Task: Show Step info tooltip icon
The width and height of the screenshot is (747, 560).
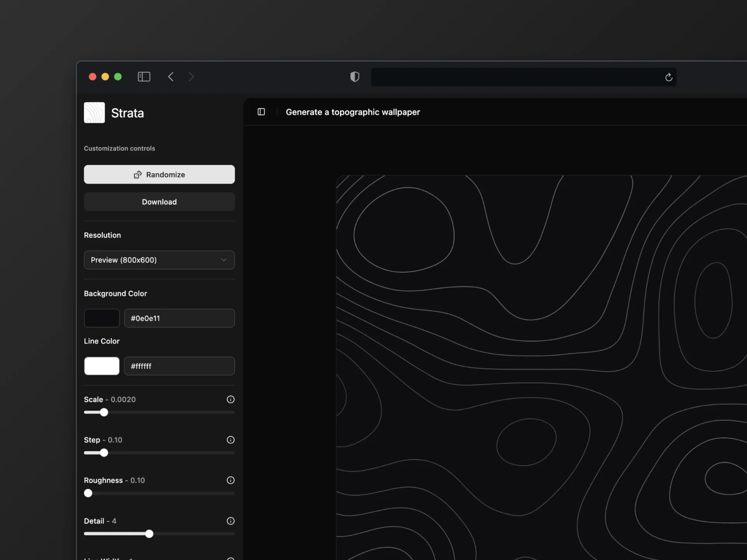Action: point(231,440)
